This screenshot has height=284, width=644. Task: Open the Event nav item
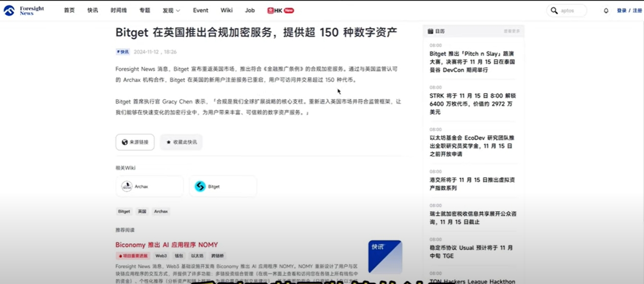tap(201, 11)
